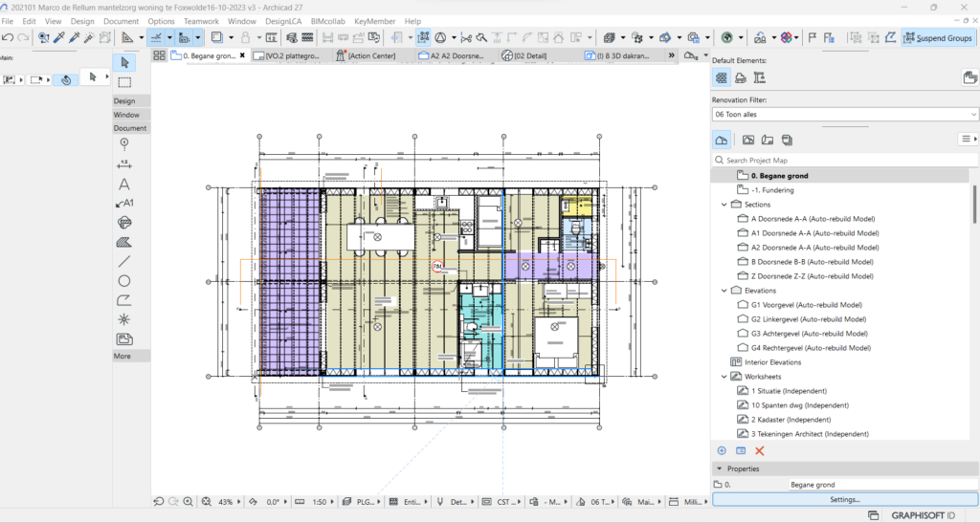Screen dimensions: 980x523
Task: Select the Fill hatch tool
Action: pyautogui.click(x=124, y=242)
